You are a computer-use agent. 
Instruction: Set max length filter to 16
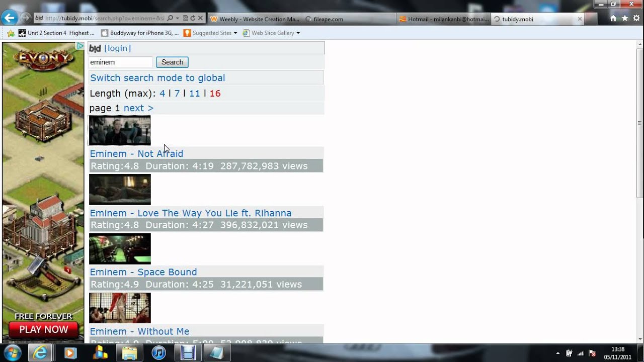(215, 94)
